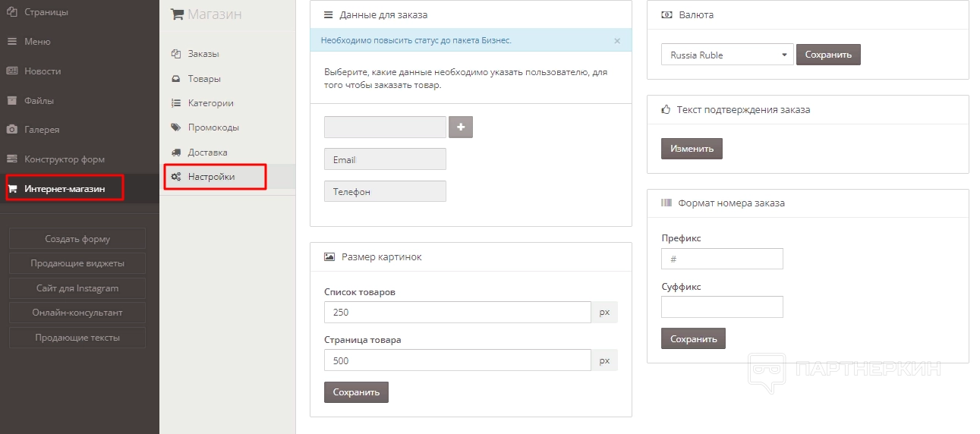980x434 pixels.
Task: Click the tags icon next to Промокоды
Action: click(176, 127)
